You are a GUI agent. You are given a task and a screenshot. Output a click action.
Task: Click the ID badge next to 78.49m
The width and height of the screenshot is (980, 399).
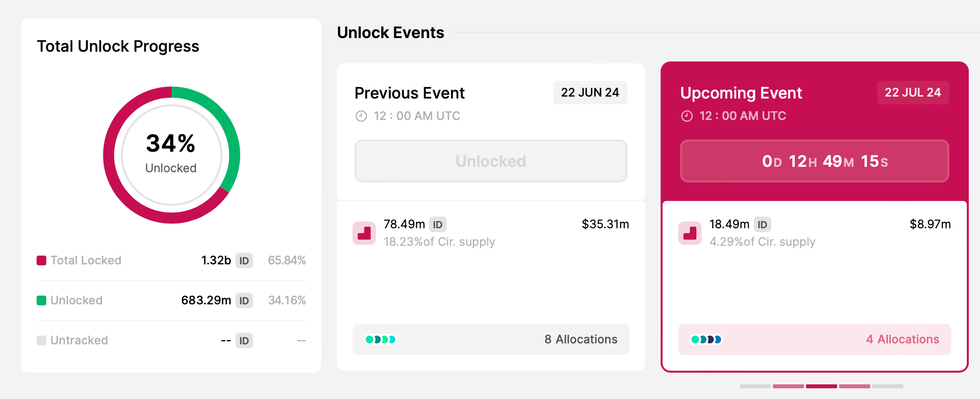438,224
